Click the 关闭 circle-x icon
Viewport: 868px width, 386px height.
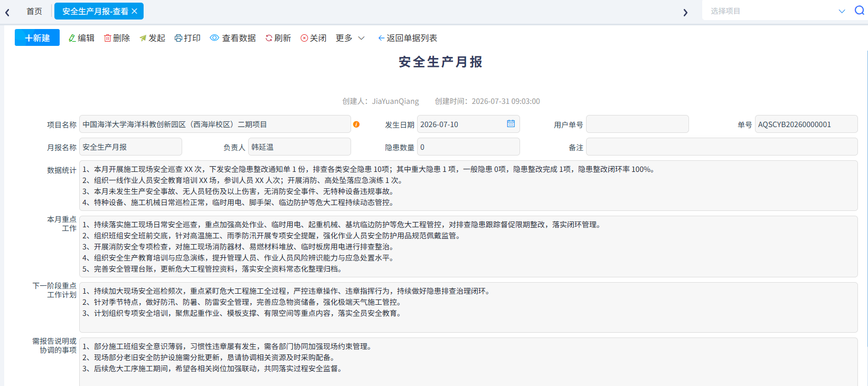click(304, 38)
